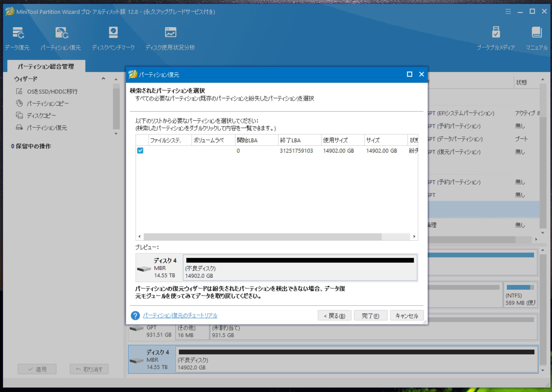Click ディスク 4 drive icon in main window
Screen dimensions: 552x392
[x=136, y=360]
